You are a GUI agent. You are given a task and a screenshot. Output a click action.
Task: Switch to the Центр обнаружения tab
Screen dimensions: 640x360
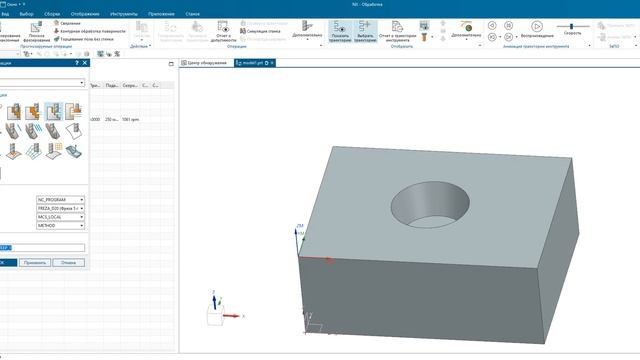(204, 63)
